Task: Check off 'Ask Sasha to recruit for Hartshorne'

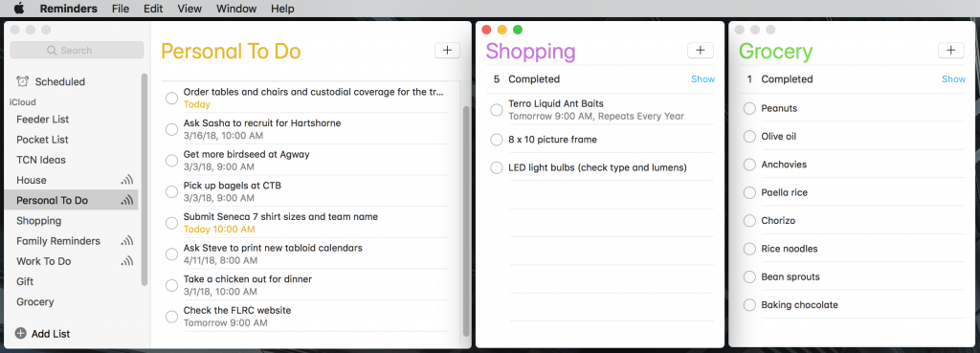Action: point(171,129)
